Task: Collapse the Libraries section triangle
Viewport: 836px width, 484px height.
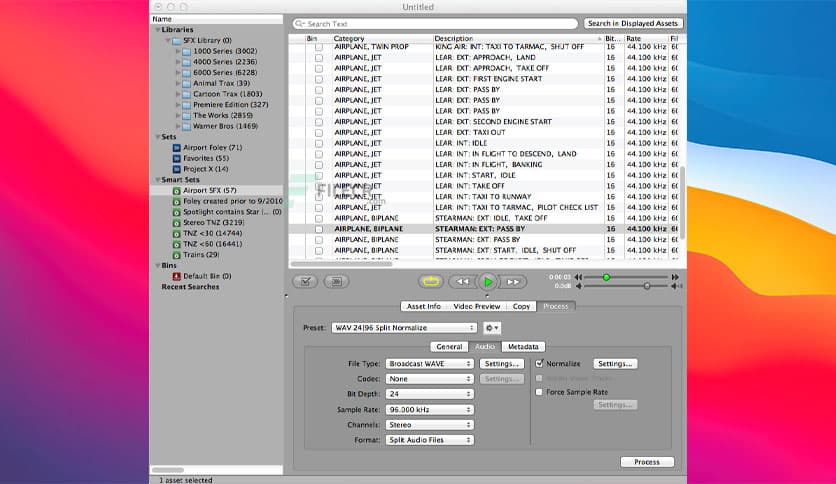Action: [158, 30]
